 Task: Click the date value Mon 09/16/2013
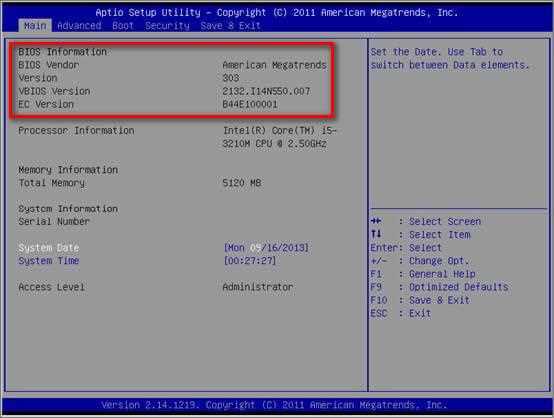pos(266,248)
